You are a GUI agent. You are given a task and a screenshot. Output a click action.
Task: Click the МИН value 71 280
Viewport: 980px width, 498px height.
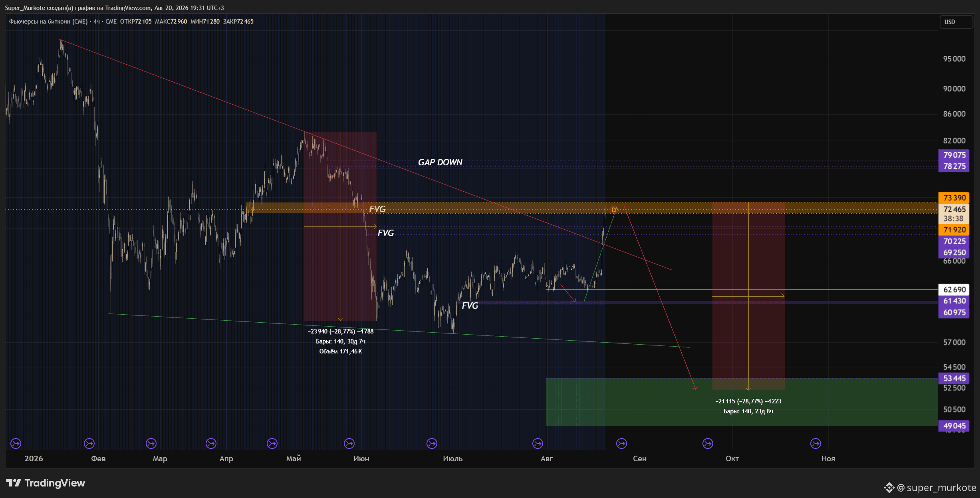tap(212, 22)
